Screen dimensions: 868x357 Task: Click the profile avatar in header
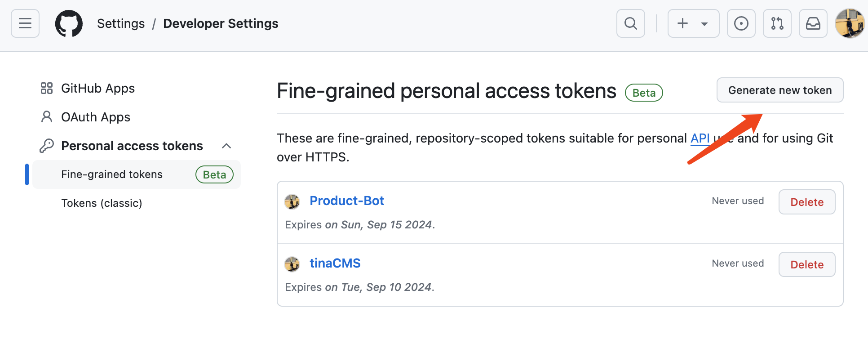point(850,23)
